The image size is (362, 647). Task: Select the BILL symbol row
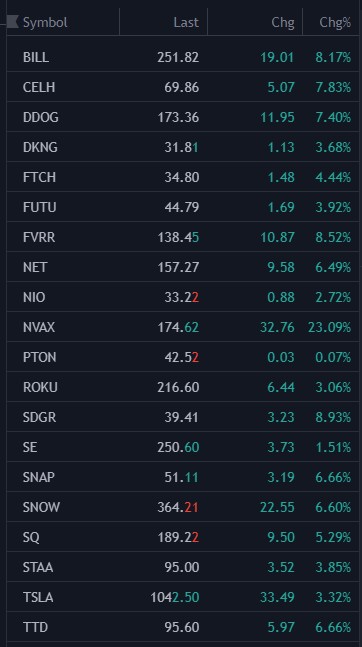point(183,57)
